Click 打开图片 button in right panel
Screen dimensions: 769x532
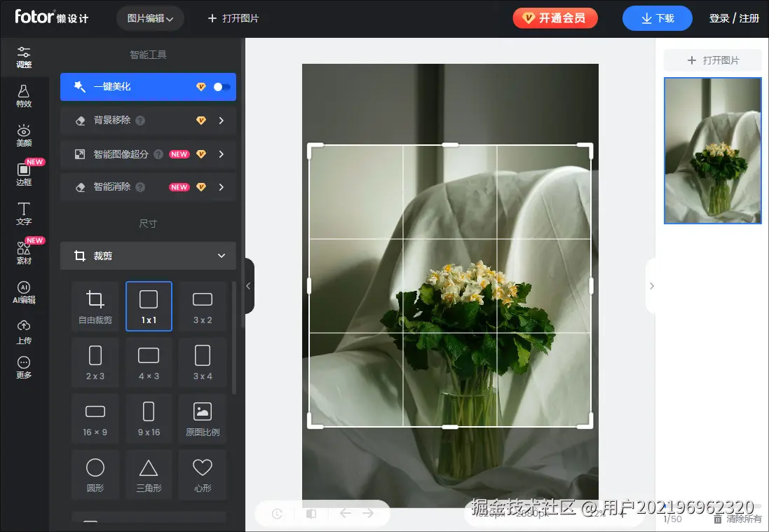pyautogui.click(x=713, y=60)
